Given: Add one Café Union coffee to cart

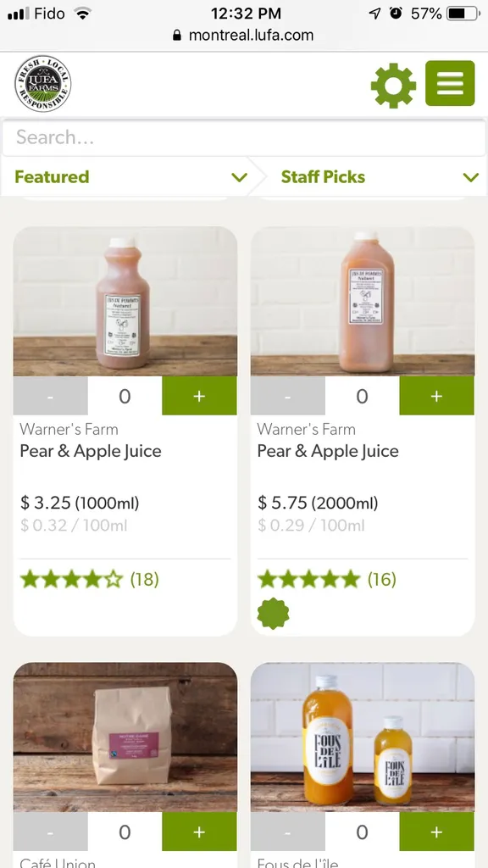Looking at the screenshot, I should coord(199,832).
